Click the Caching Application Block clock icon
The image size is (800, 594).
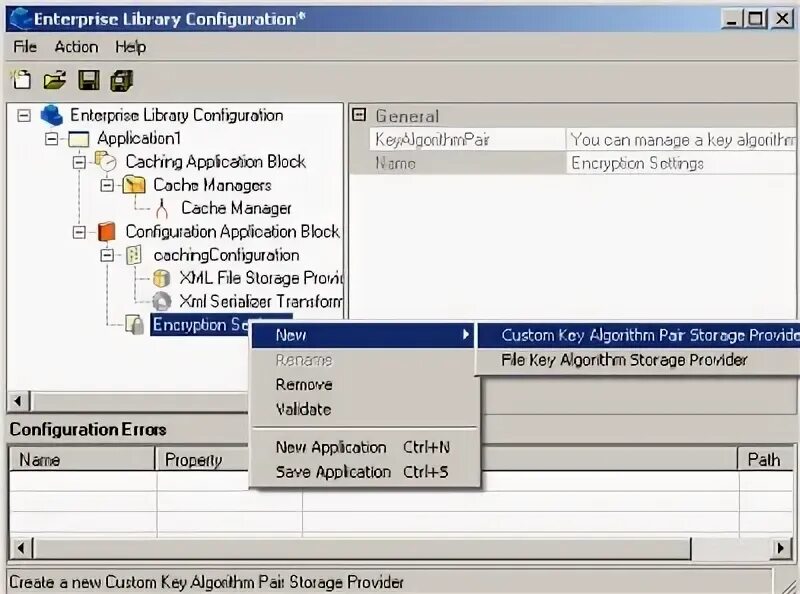(x=106, y=161)
